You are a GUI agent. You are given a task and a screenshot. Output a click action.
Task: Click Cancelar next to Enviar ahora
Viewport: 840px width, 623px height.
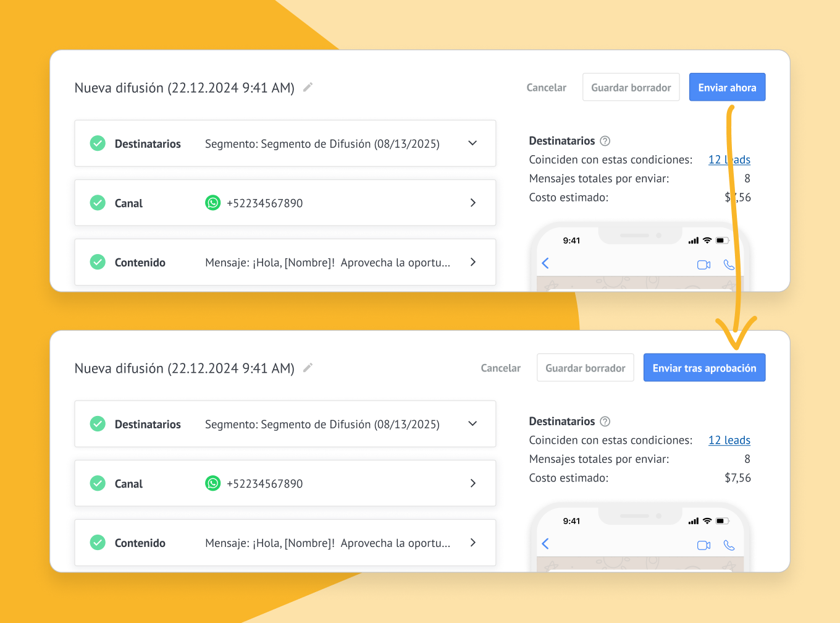546,88
